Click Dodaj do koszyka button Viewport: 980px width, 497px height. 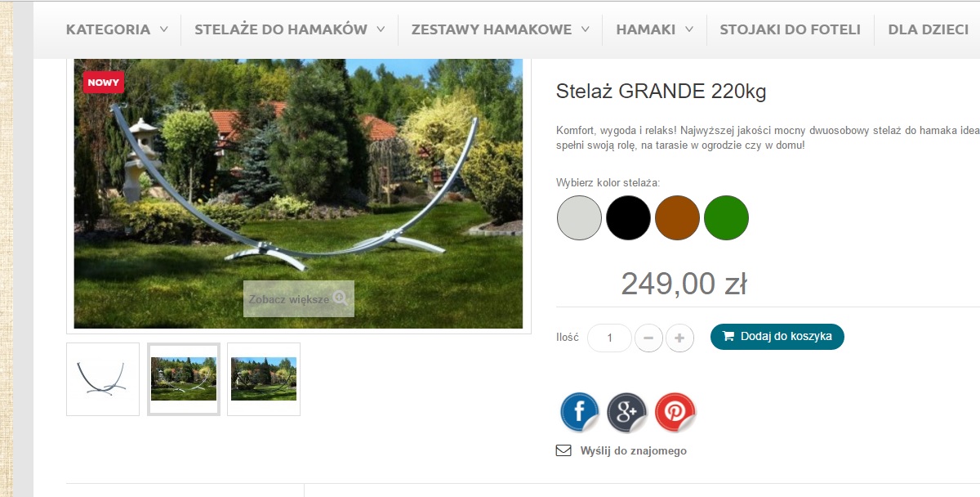pos(777,336)
